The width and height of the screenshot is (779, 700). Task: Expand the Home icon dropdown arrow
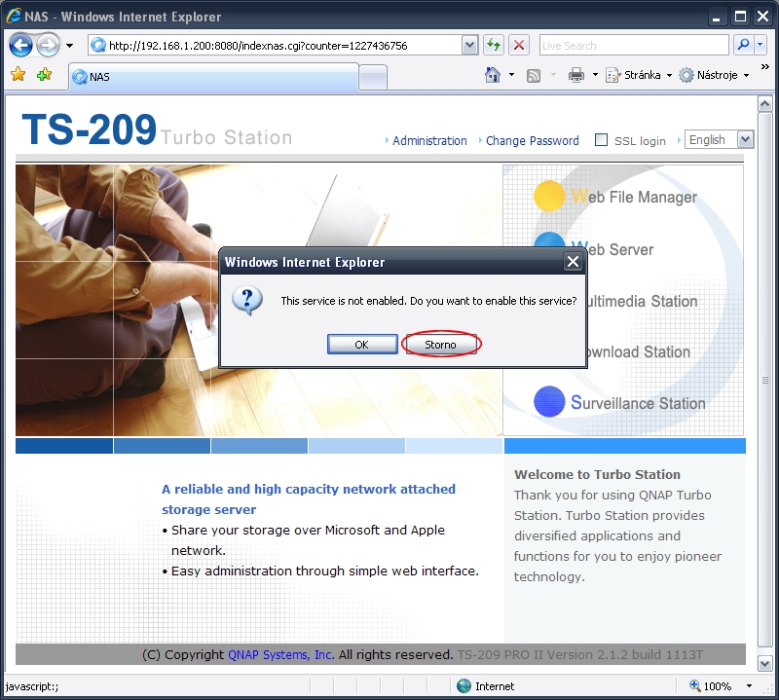click(511, 76)
